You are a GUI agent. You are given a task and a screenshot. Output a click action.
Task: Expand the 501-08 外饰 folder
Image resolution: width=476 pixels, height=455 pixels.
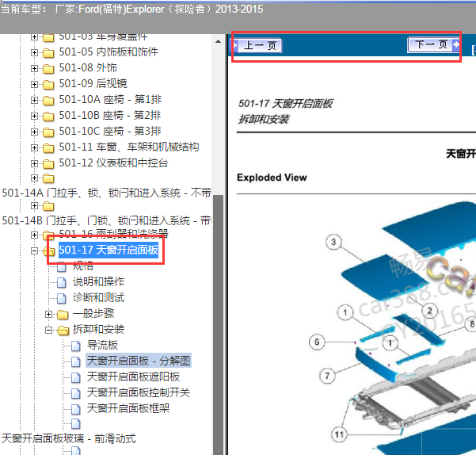point(34,68)
